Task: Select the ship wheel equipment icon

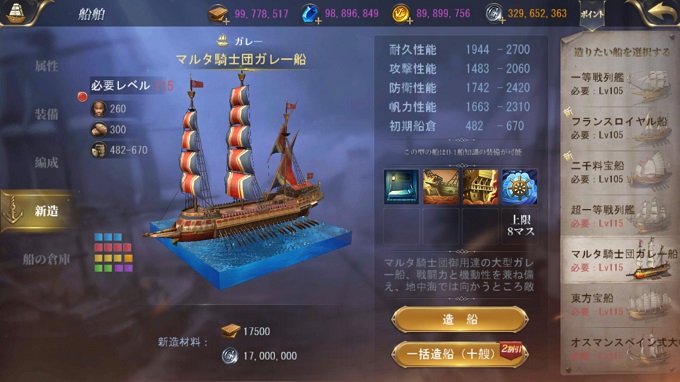Action: coord(519,186)
